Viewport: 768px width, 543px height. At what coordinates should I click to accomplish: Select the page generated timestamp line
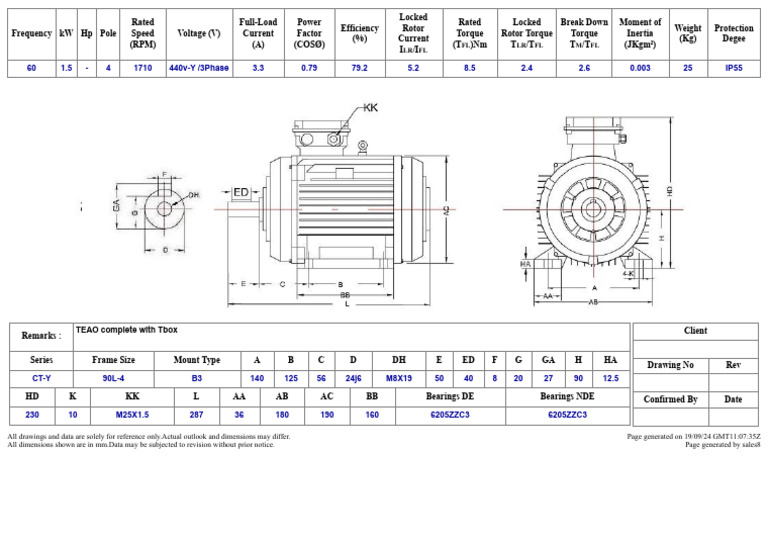coord(694,437)
